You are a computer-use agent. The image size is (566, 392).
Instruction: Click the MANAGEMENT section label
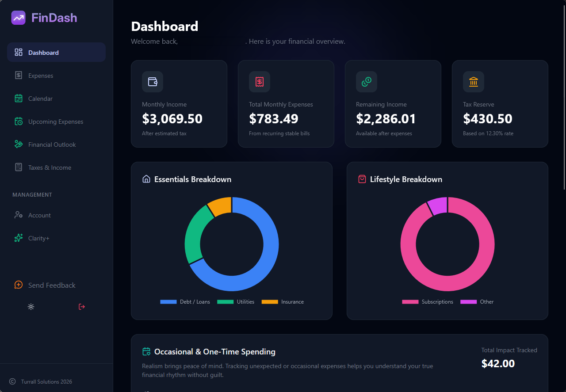click(x=32, y=194)
